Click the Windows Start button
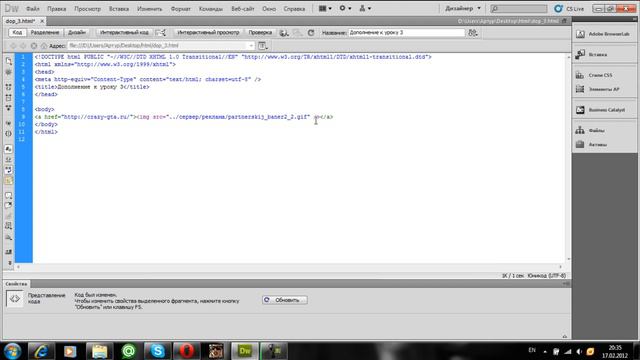Viewport: 640px width, 360px height. click(x=12, y=351)
